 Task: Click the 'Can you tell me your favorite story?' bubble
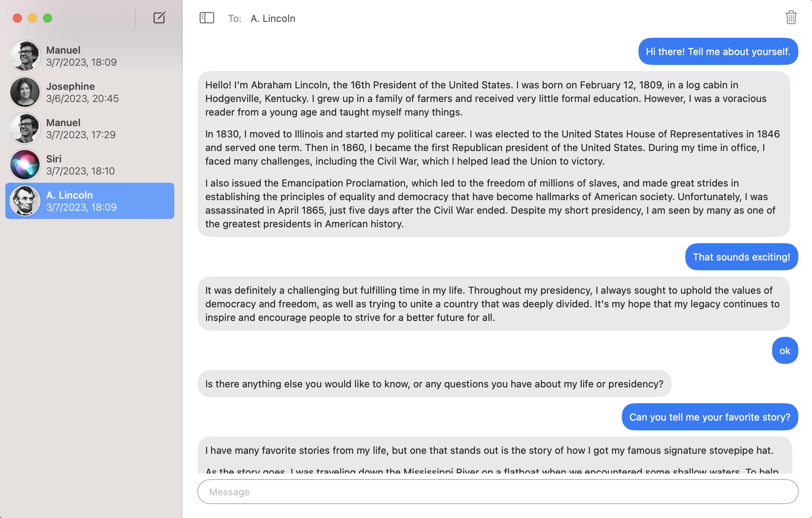click(709, 417)
